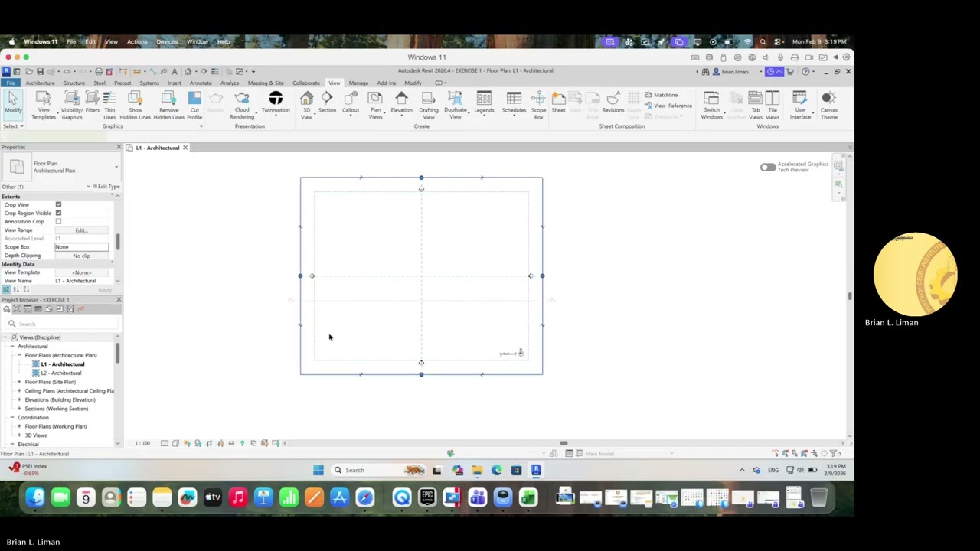
Task: Open the File tab
Action: 11,83
